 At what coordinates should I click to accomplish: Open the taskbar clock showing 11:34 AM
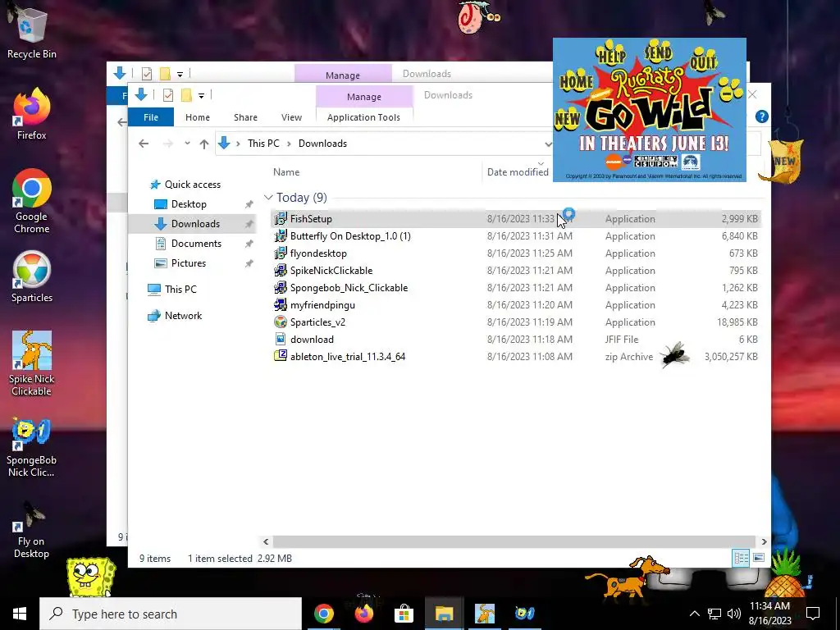[769, 614]
